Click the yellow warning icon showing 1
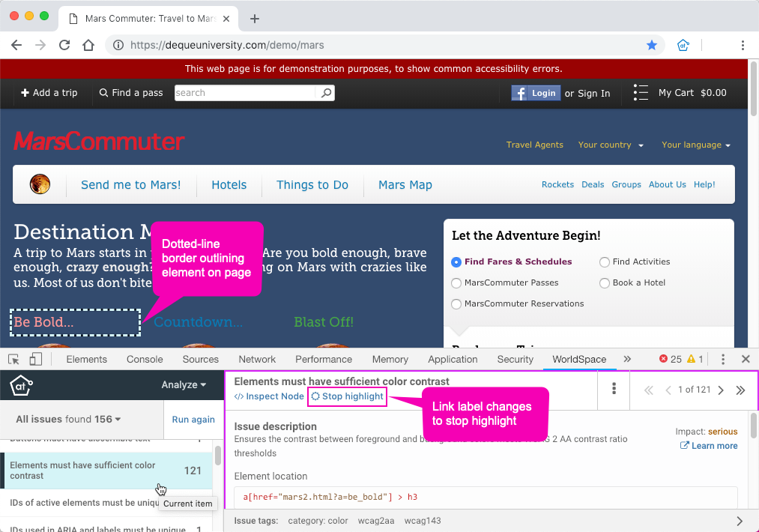The image size is (759, 532). [x=692, y=359]
